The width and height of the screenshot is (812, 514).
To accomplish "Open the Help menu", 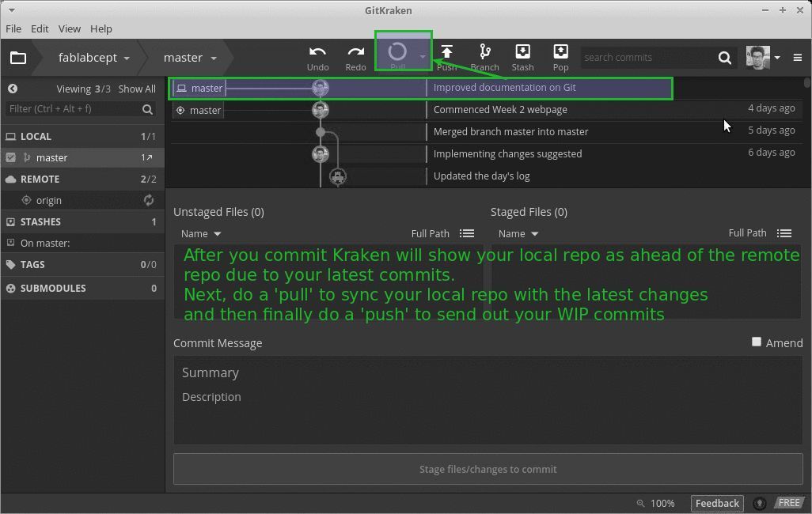I will (101, 29).
